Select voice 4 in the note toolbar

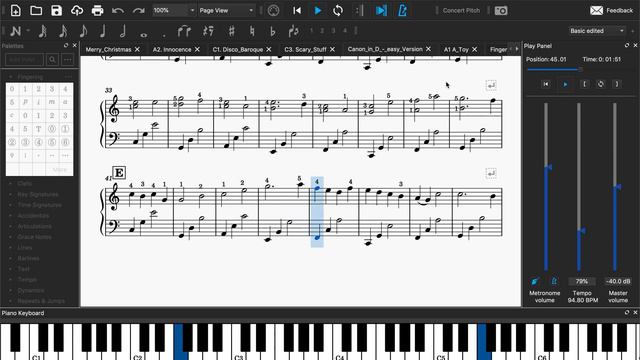point(344,31)
